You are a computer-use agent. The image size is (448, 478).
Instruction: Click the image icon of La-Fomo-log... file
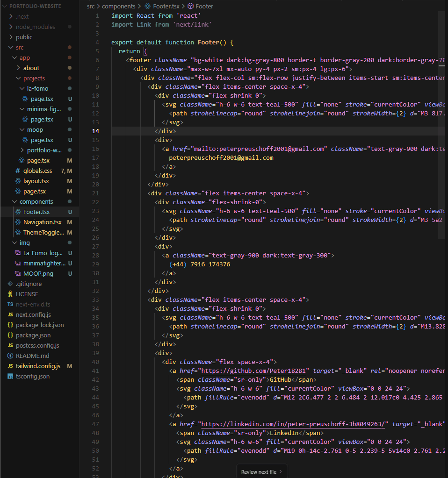click(18, 253)
